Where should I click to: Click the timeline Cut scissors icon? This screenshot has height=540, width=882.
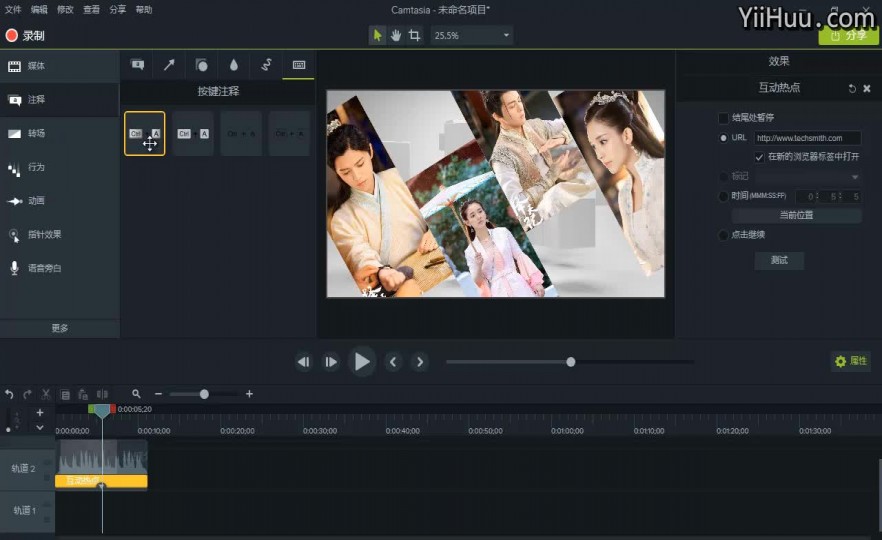pyautogui.click(x=46, y=394)
